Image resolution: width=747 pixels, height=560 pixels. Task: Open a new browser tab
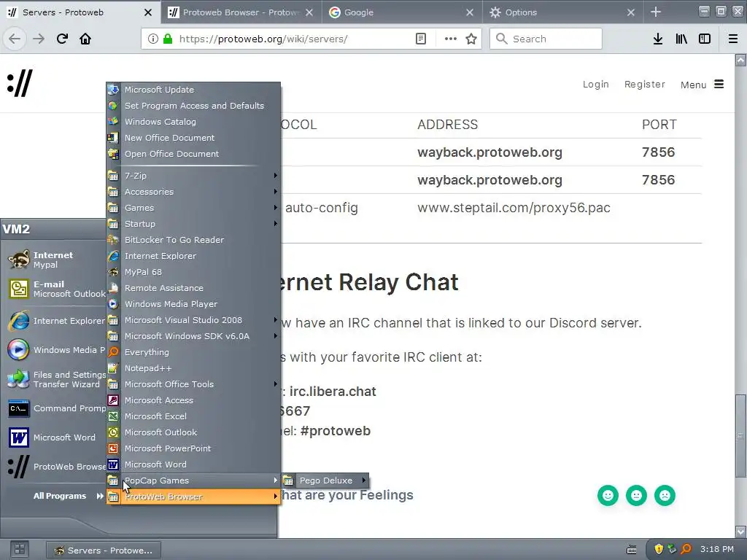click(656, 12)
